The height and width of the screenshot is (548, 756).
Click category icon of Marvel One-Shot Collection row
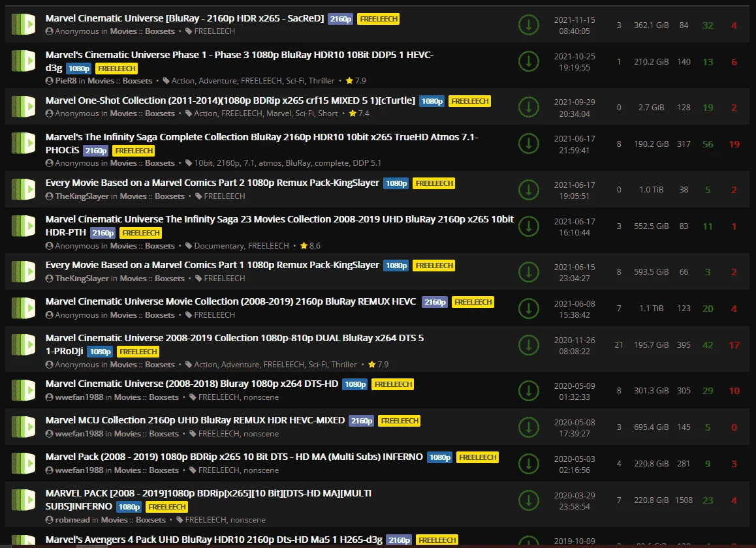point(23,107)
